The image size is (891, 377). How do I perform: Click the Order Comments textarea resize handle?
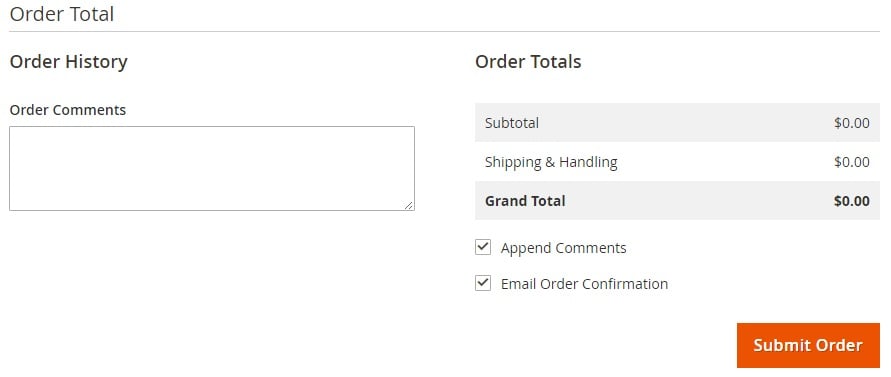click(409, 205)
